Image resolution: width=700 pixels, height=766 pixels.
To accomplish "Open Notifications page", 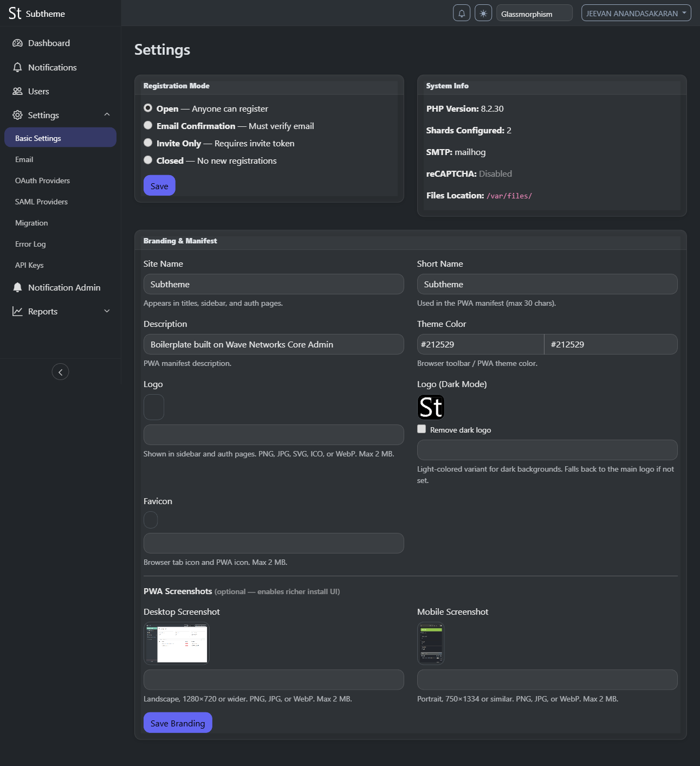I will pos(60,67).
